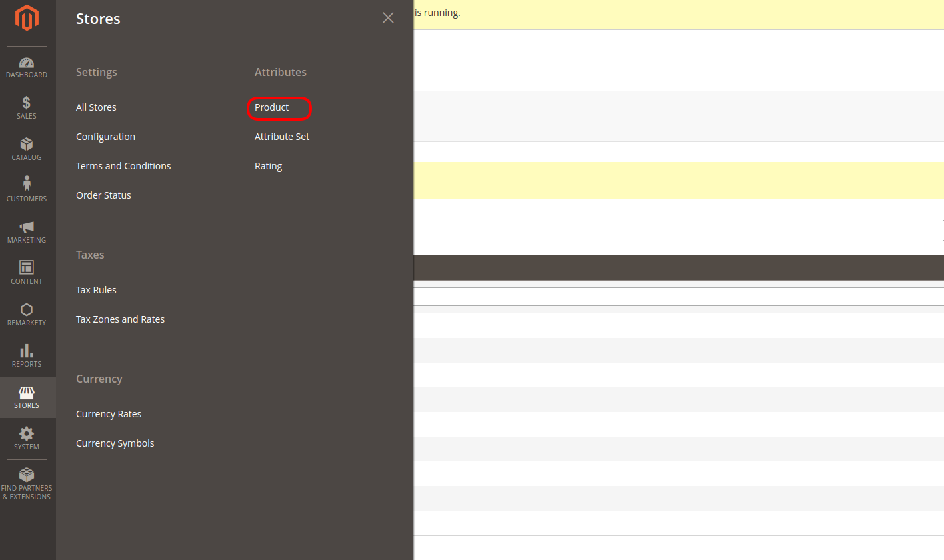
Task: Click the Magento logo icon
Action: coord(27,18)
